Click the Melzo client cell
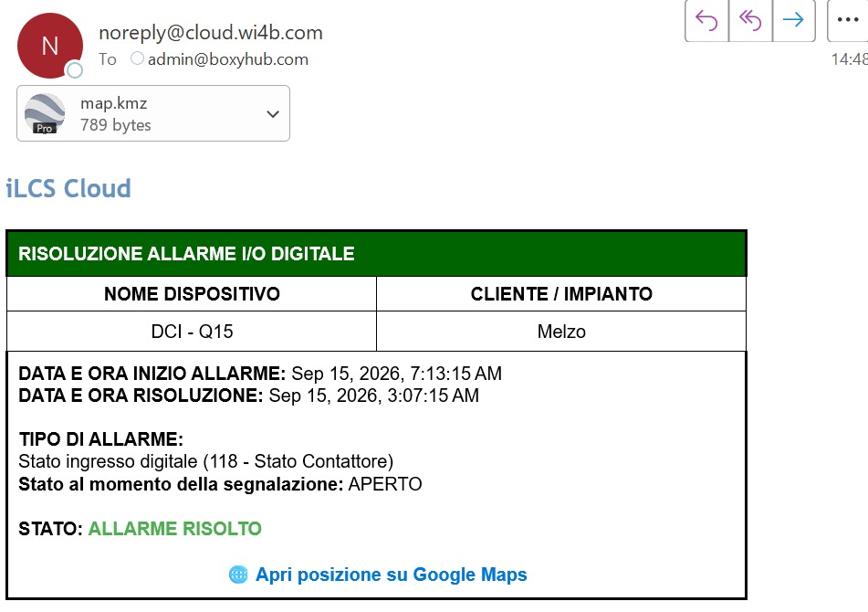This screenshot has height=612, width=868. 561,332
